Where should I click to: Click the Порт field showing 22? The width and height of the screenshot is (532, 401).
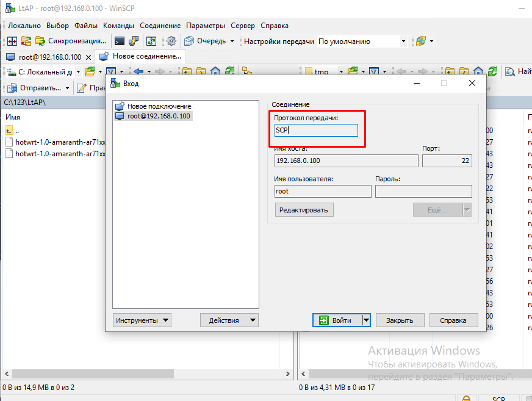click(x=447, y=161)
